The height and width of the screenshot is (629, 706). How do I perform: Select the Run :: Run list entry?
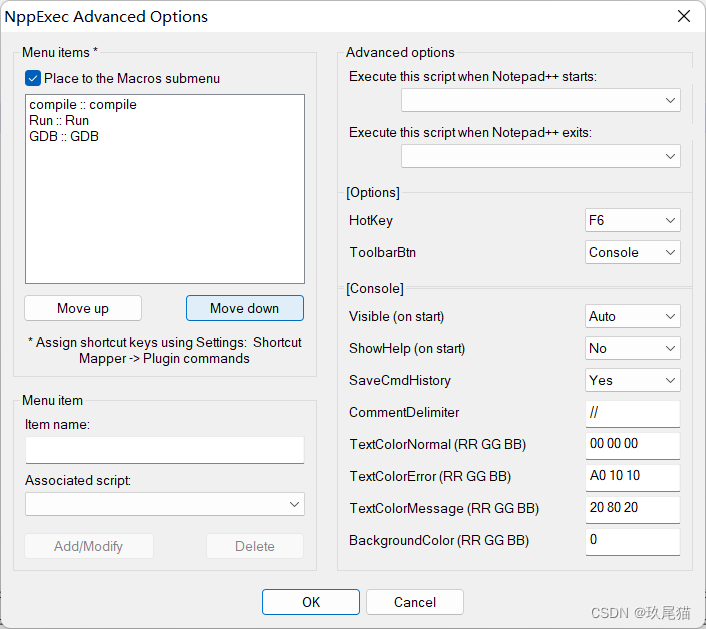pos(59,121)
